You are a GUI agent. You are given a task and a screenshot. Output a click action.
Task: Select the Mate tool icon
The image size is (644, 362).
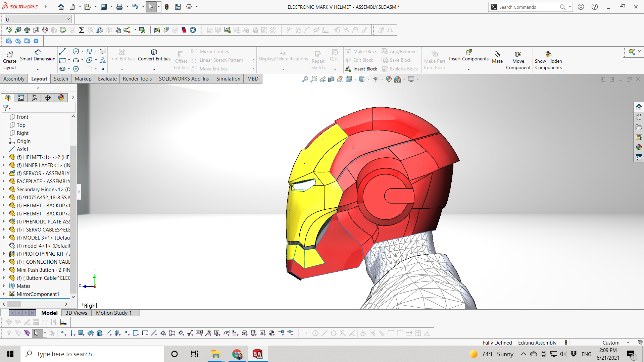(x=497, y=57)
